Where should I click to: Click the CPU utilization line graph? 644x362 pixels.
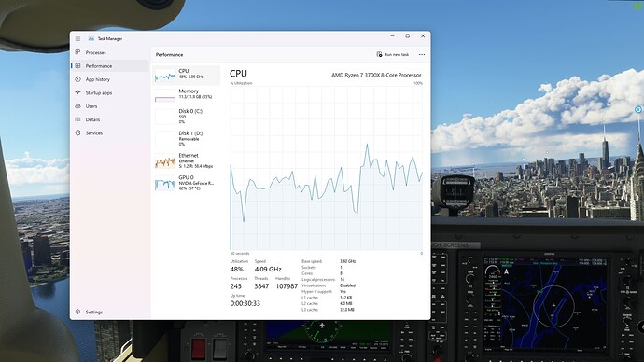(327, 168)
